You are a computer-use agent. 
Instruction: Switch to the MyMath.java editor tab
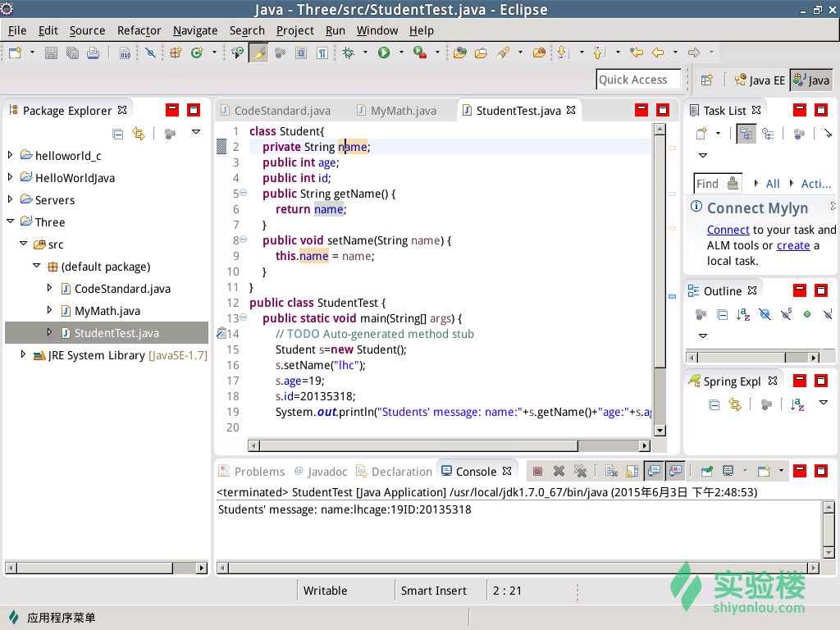coord(397,111)
